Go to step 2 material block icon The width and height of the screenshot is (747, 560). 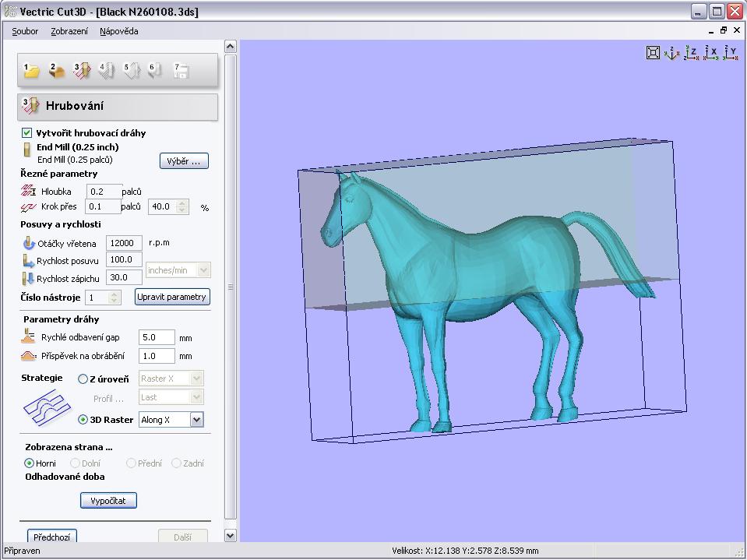[x=56, y=71]
